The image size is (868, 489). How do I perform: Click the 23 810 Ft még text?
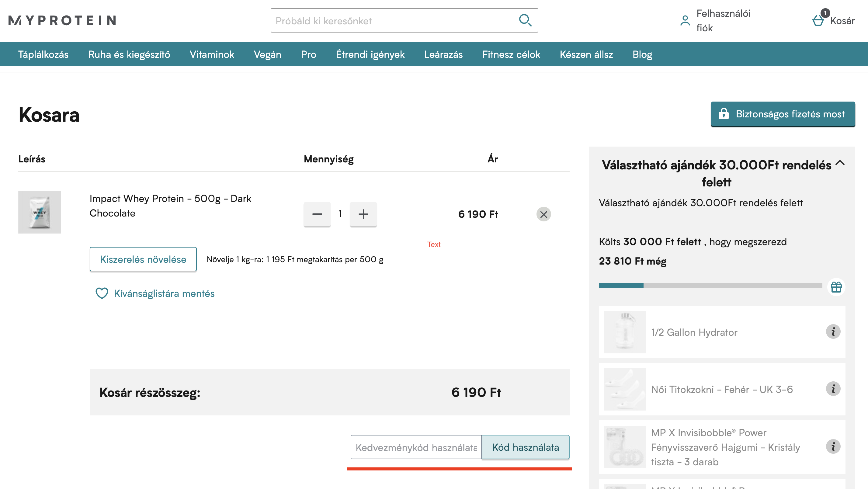[x=633, y=261]
